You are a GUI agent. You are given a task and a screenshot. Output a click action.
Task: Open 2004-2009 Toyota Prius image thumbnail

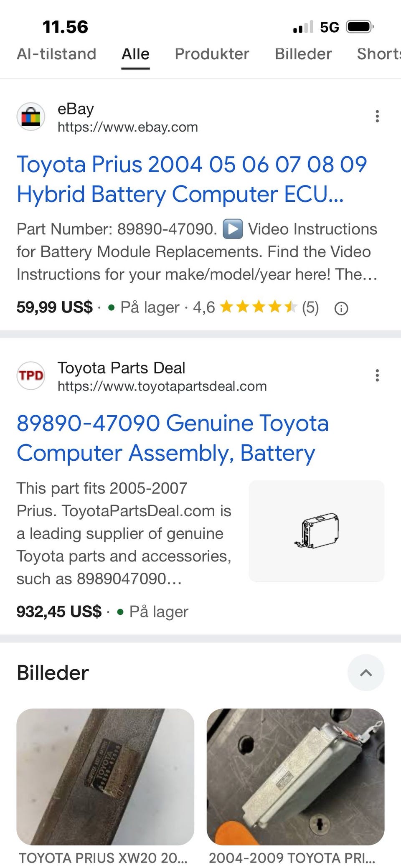click(x=295, y=777)
